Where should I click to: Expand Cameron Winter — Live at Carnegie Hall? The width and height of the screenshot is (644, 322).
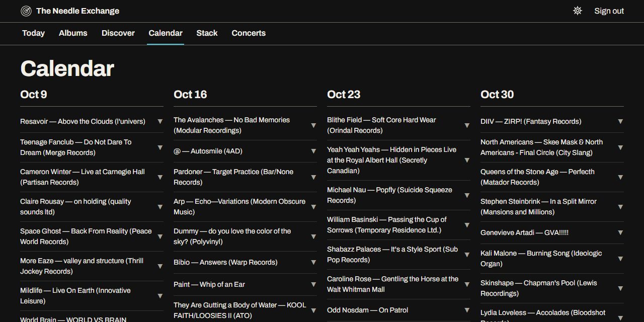[92, 177]
